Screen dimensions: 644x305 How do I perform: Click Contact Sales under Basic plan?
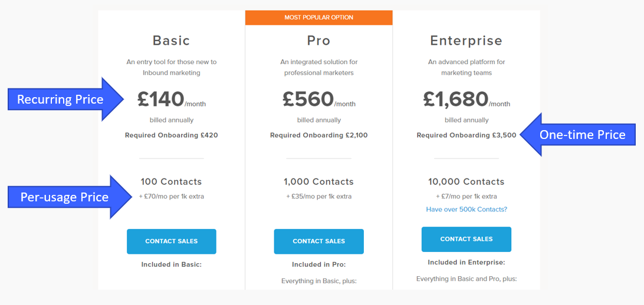[171, 241]
